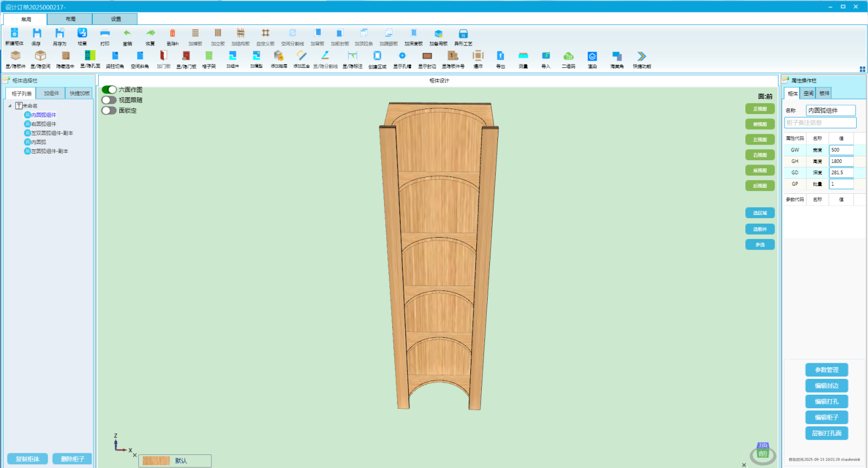Select 右圆弧组件 in the cabinet list
The width and height of the screenshot is (868, 468).
tap(43, 124)
